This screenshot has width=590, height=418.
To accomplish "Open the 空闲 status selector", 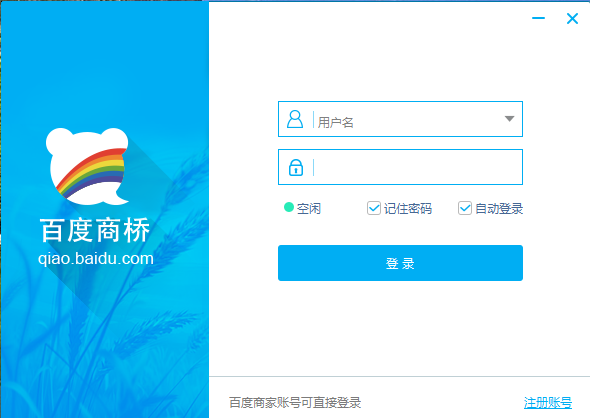I will [x=303, y=208].
